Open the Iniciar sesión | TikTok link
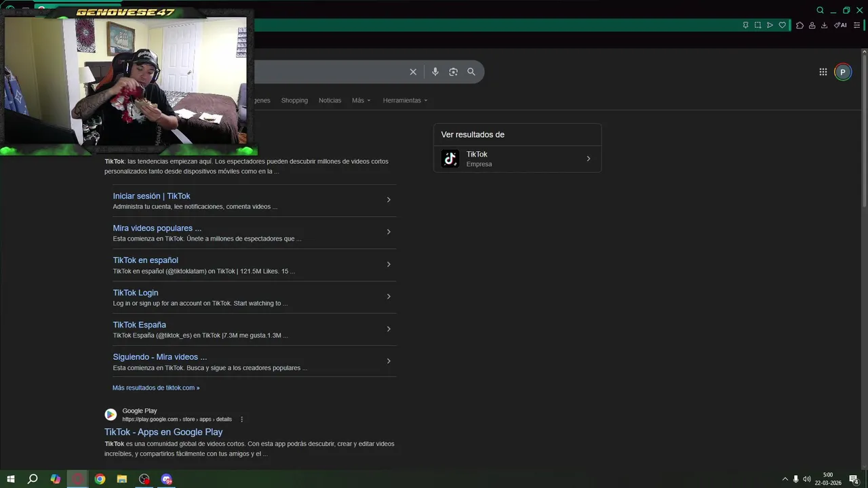Screen dimensions: 868x488 [x=151, y=196]
